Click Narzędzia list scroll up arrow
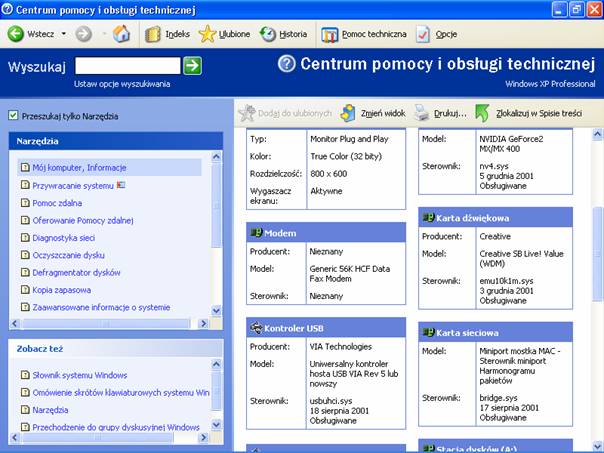The height and width of the screenshot is (453, 604). (216, 156)
